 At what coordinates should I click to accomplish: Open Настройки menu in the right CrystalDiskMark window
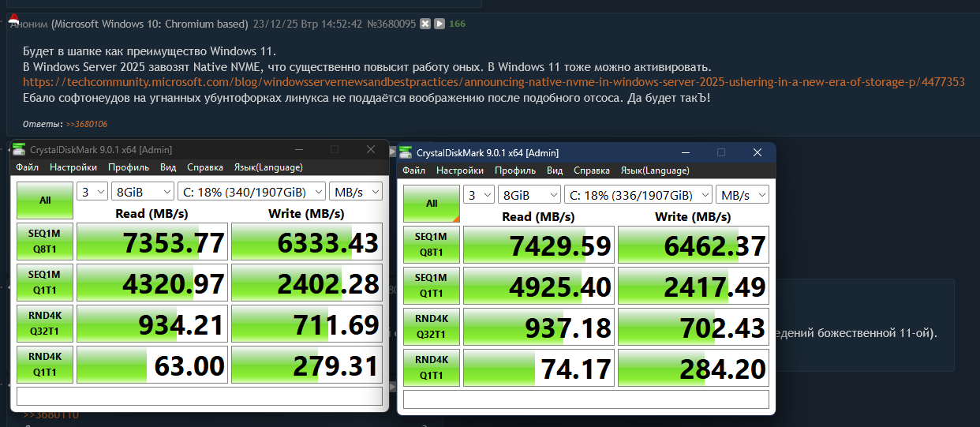click(460, 170)
